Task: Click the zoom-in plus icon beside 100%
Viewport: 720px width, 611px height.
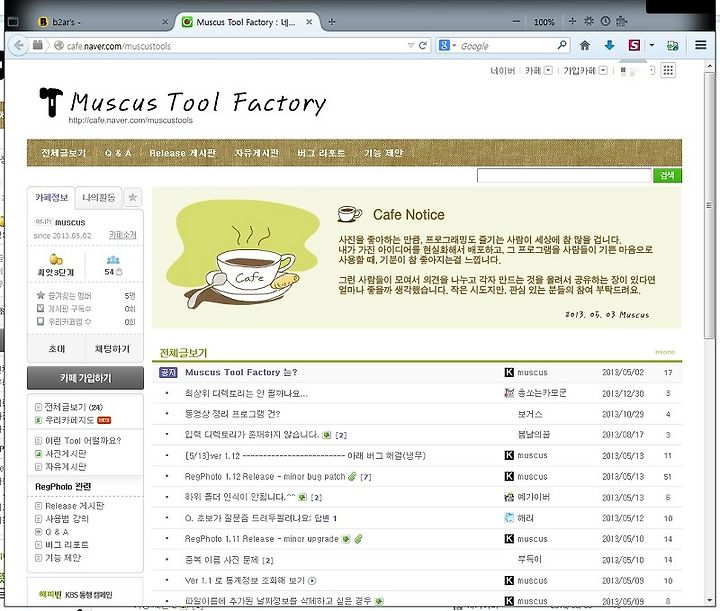Action: (572, 21)
